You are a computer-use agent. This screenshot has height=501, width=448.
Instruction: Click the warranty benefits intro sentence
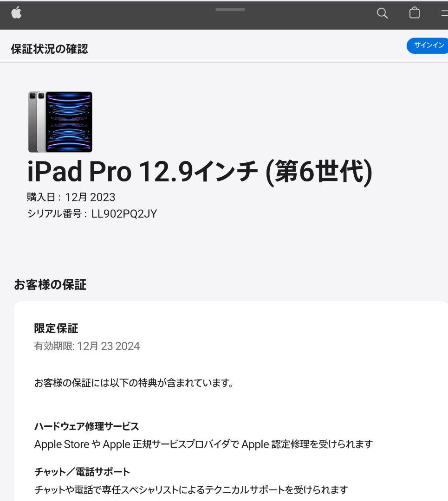tap(134, 382)
